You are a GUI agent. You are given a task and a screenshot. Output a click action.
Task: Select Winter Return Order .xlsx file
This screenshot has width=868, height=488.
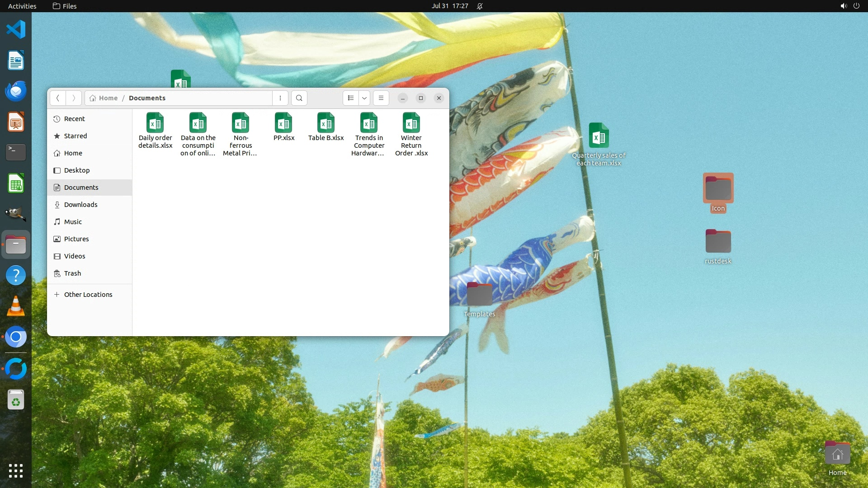[x=411, y=133]
